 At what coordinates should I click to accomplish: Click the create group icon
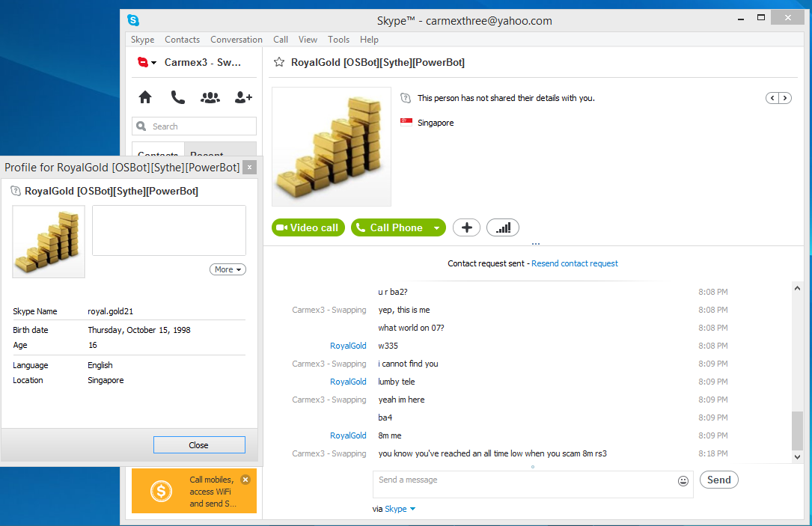pos(210,97)
